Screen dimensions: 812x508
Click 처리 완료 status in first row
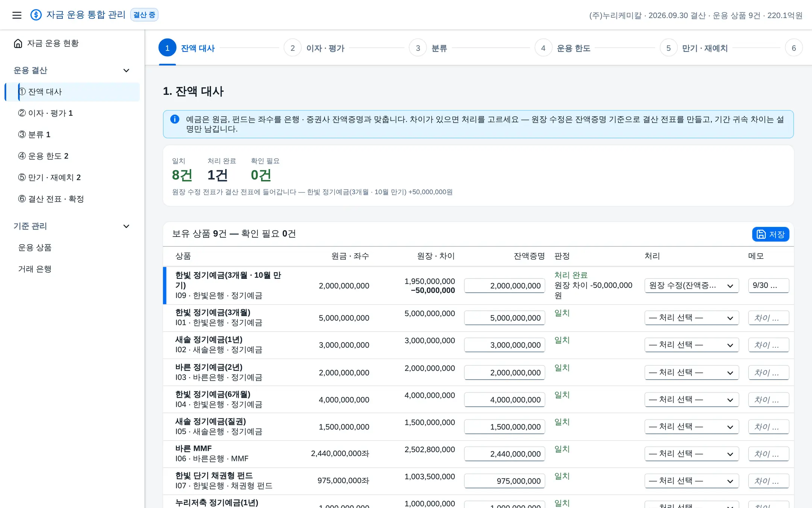571,275
